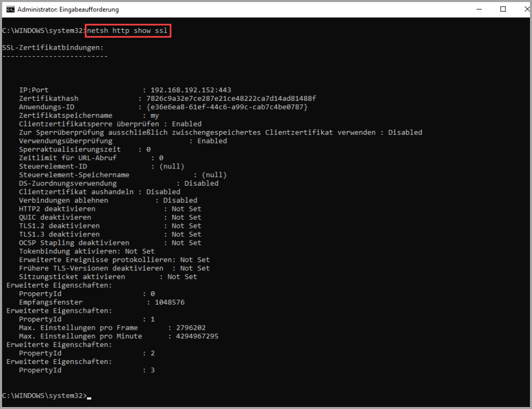
Task: Click 'Disabled' next to DS-Zuordnungsverwendung
Action: (x=201, y=183)
